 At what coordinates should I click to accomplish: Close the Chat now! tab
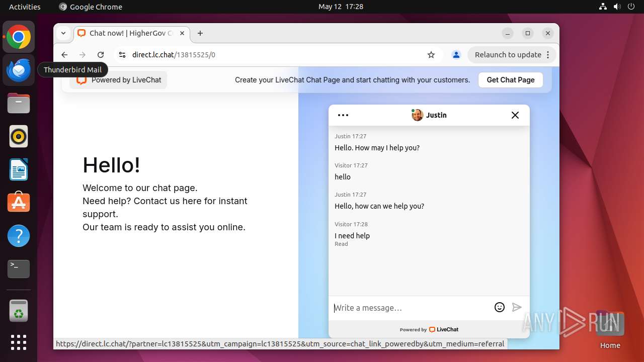tap(182, 33)
